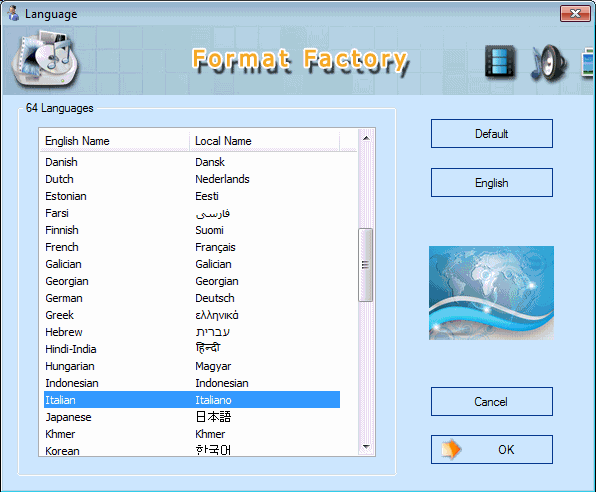Sort by Local Name column header

coord(264,141)
